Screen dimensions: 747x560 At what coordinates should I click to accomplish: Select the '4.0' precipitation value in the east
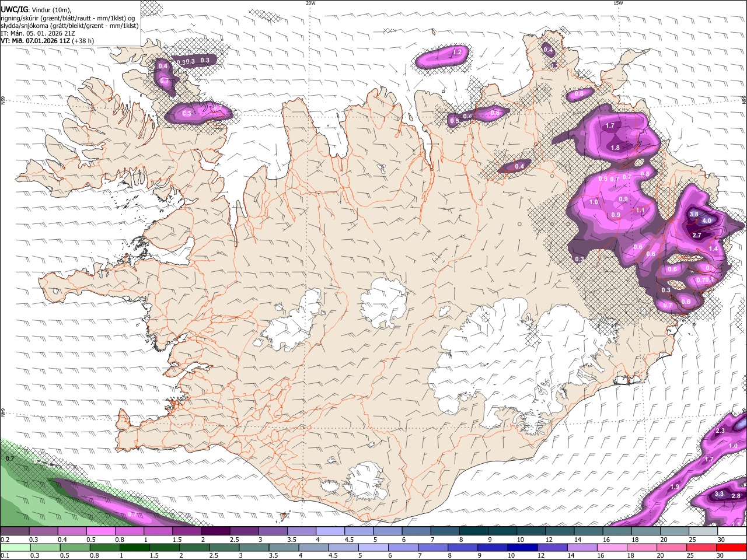click(x=706, y=221)
